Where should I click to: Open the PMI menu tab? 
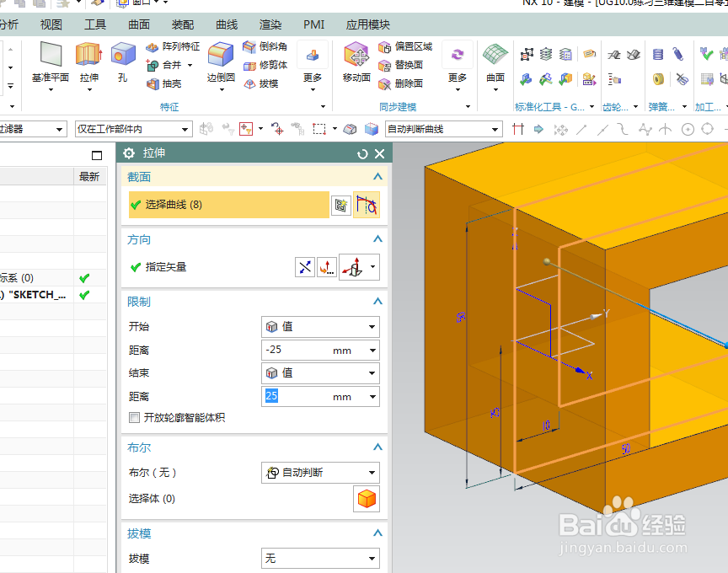click(x=313, y=24)
